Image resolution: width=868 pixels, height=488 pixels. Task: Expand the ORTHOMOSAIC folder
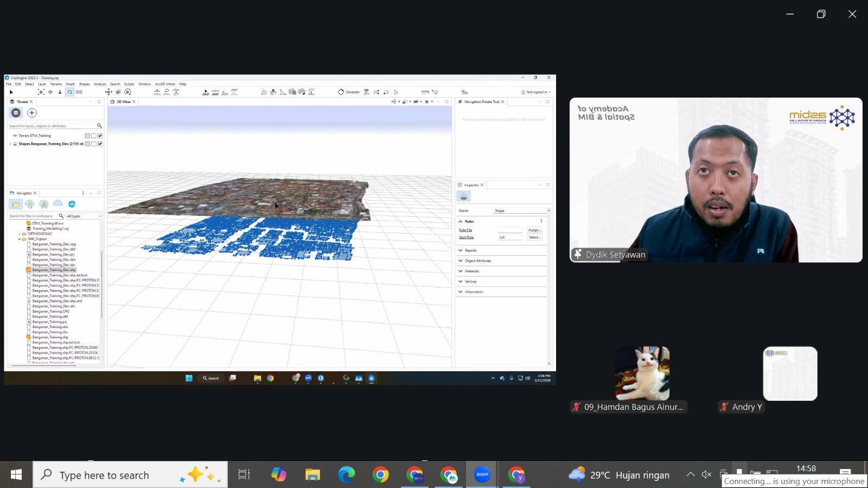20,234
